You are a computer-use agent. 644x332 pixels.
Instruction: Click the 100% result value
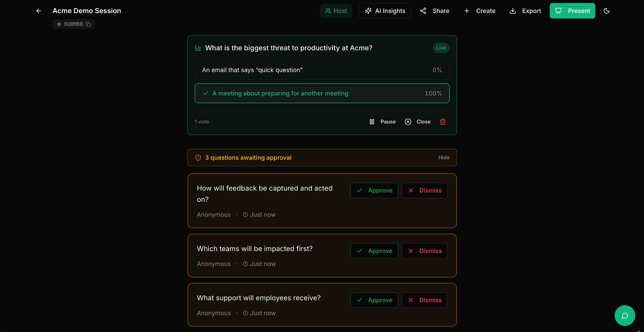(x=433, y=93)
